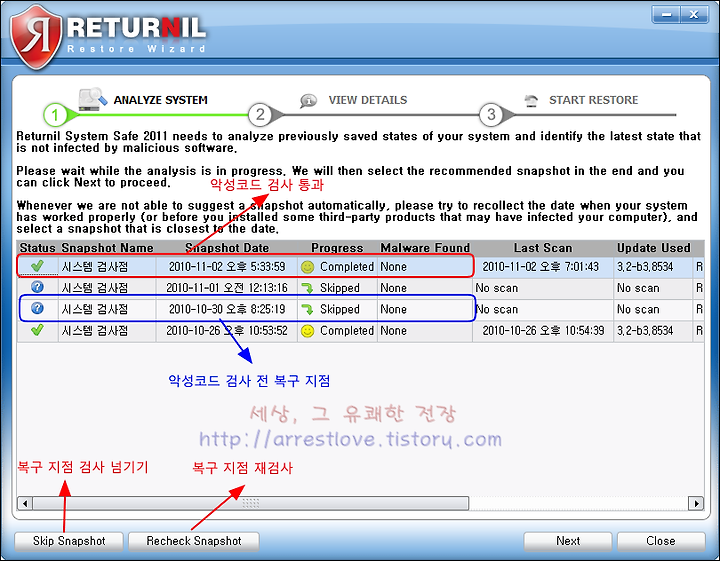Click snapshot name 시스템 검사점 in 2010-11-02 row

click(x=95, y=267)
